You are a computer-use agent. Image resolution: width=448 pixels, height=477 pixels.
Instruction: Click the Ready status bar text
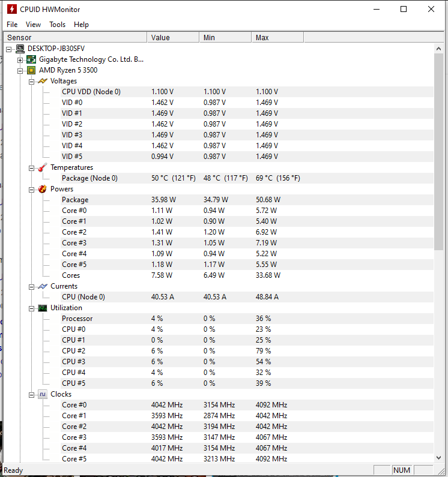click(13, 470)
